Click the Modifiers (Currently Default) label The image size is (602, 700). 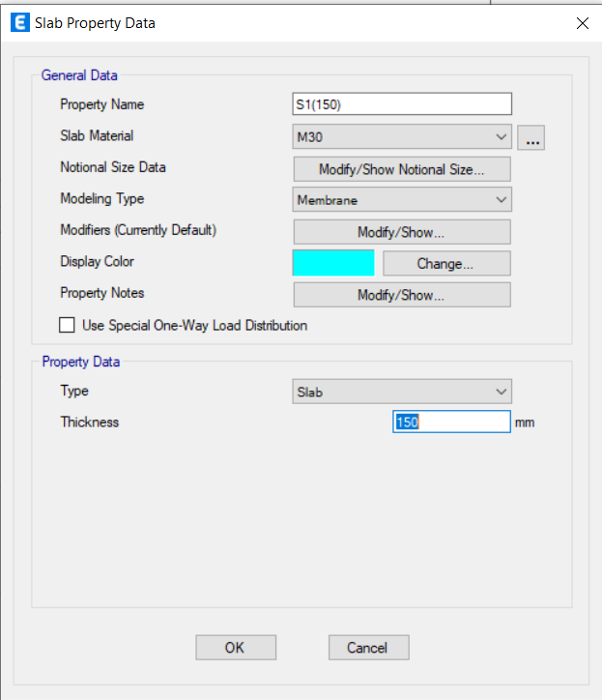coord(138,230)
